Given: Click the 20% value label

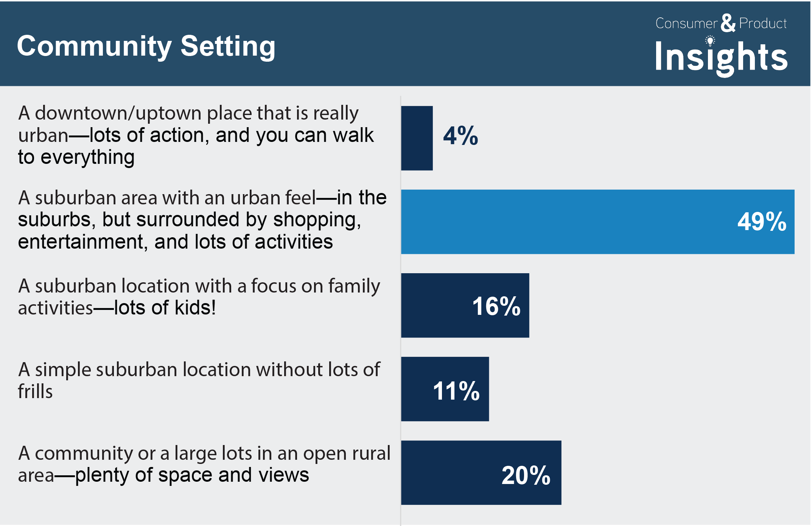Looking at the screenshot, I should pos(526,475).
